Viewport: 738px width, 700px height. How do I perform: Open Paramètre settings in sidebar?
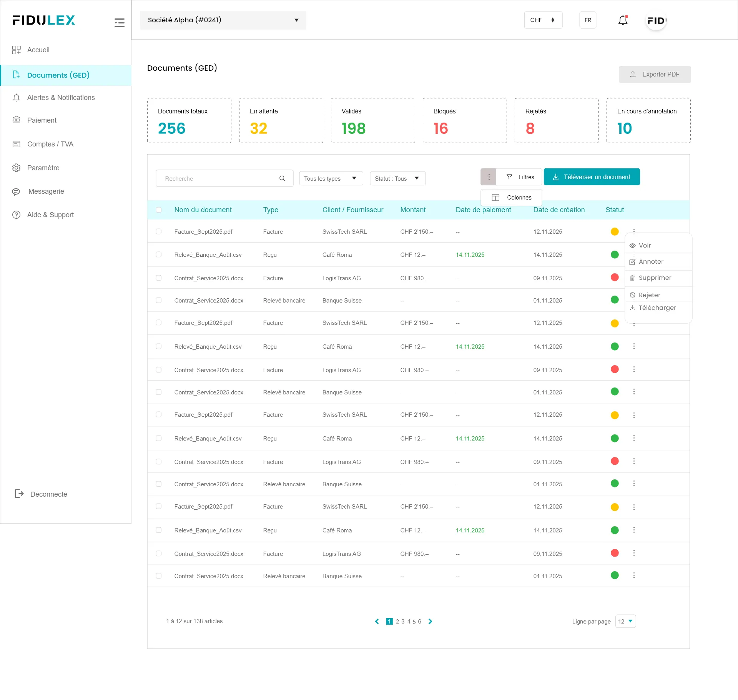coord(43,168)
